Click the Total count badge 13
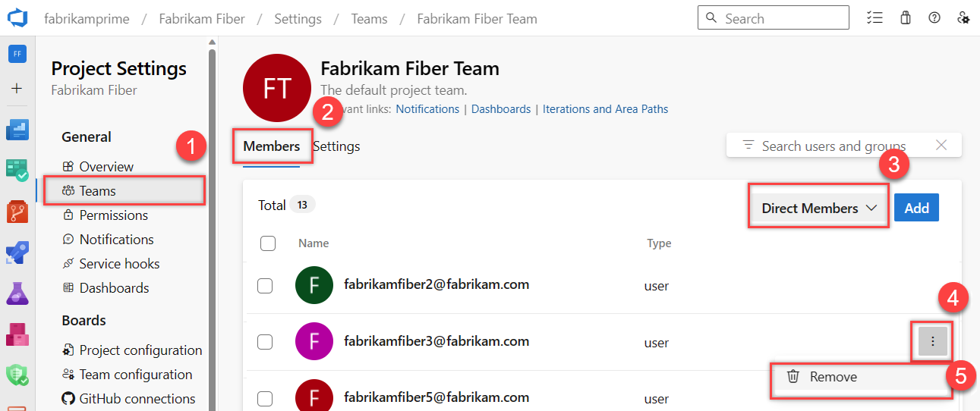Screen dimensions: 980x411 tap(302, 205)
